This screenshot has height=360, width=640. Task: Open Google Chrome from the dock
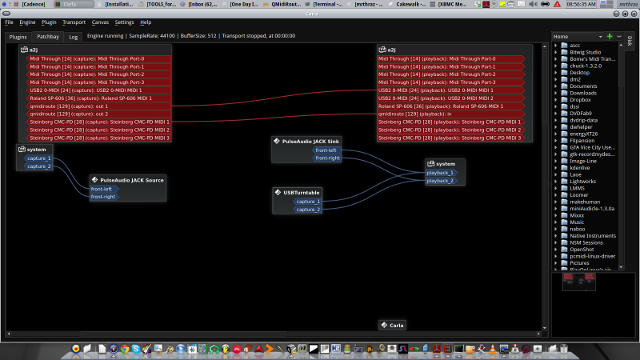point(125,349)
